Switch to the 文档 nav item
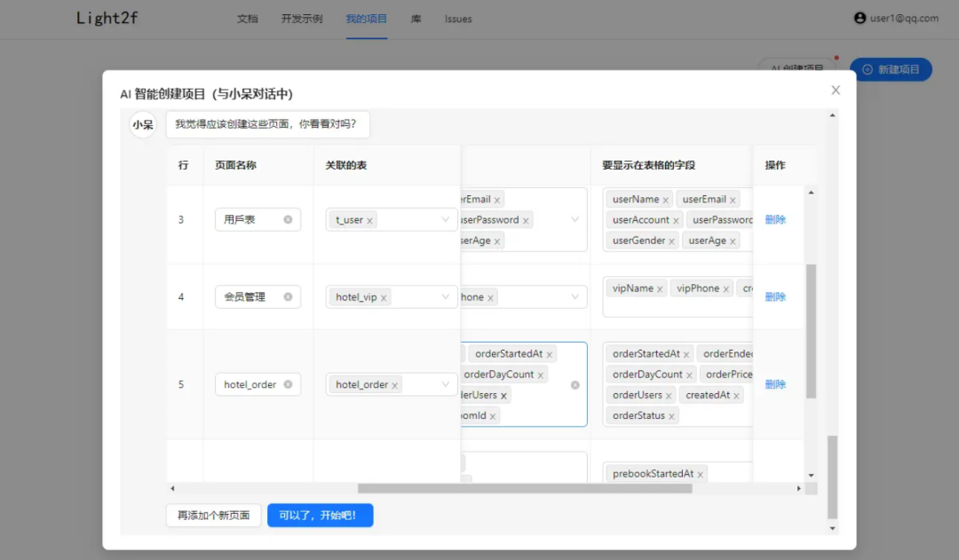 [248, 19]
